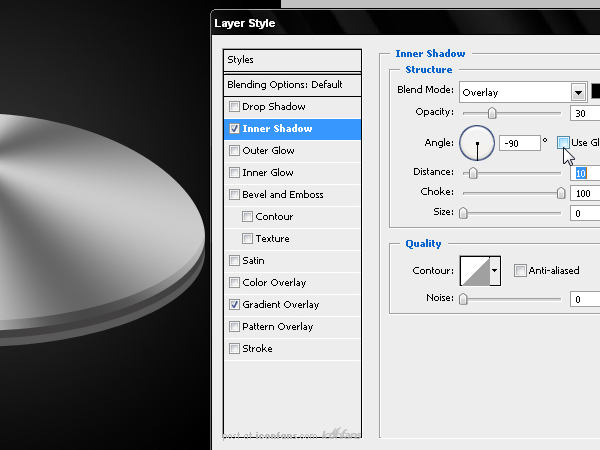Select the Satin style row
This screenshot has height=450, width=600.
(292, 261)
